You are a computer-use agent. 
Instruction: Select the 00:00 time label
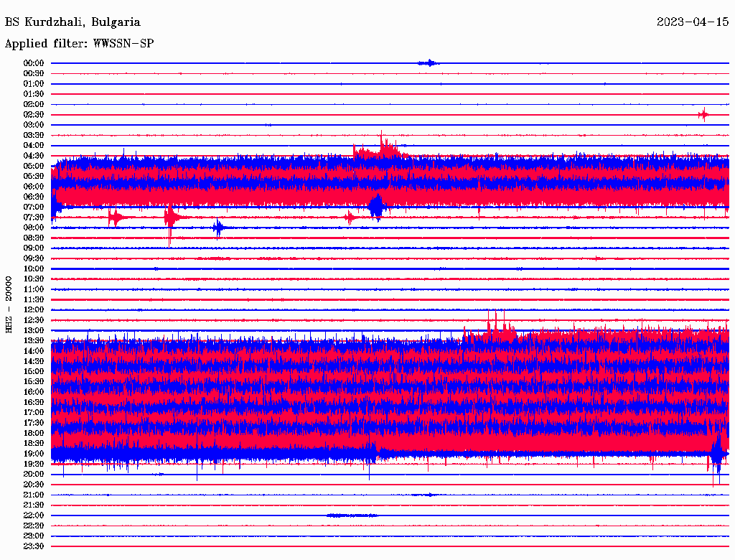click(34, 63)
